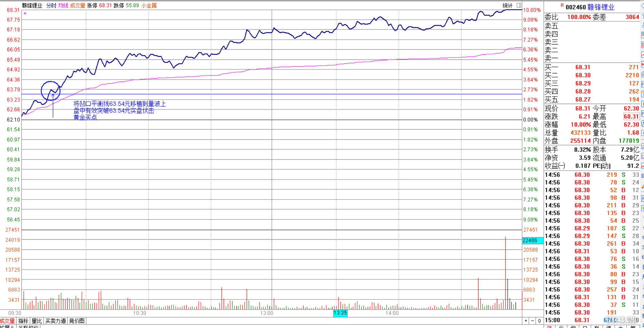644x328 pixels.
Task: Select the 买一 bid row at 68.31
Action: pos(592,67)
